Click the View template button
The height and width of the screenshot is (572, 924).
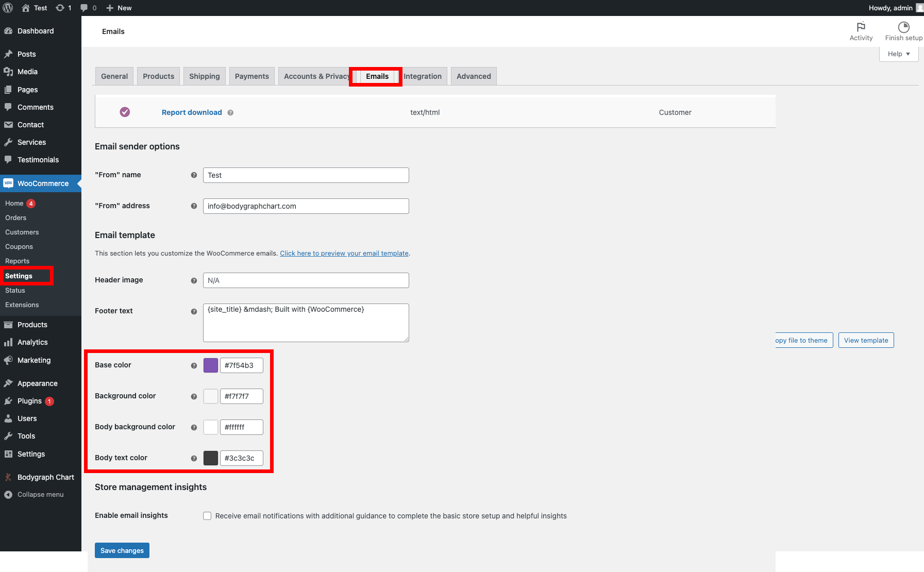click(x=866, y=340)
